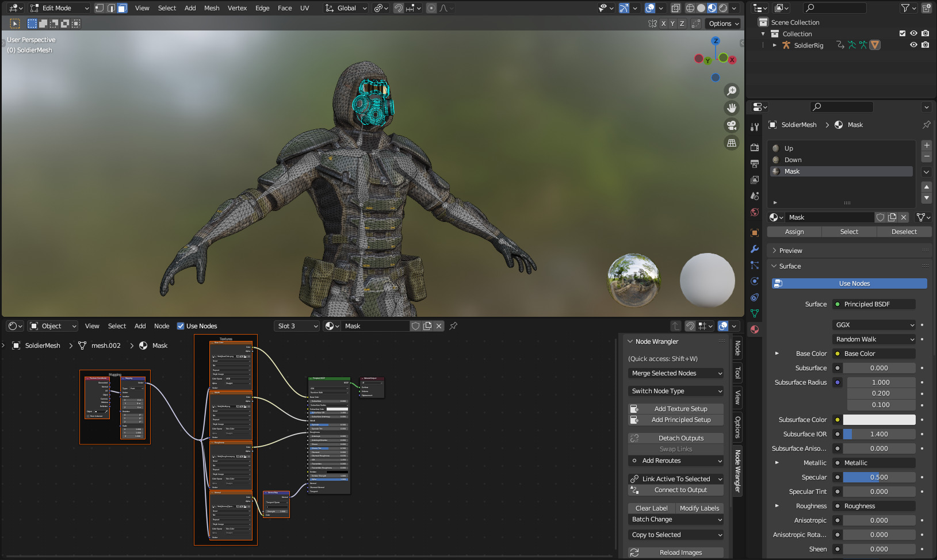Toggle Collection exclude checkbox in outliner

902,34
